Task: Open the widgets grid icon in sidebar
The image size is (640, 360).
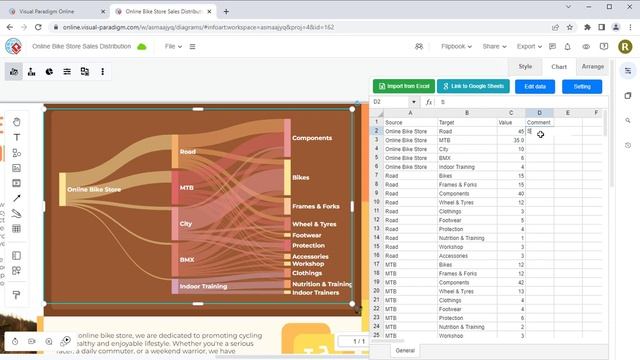Action: 16,271
